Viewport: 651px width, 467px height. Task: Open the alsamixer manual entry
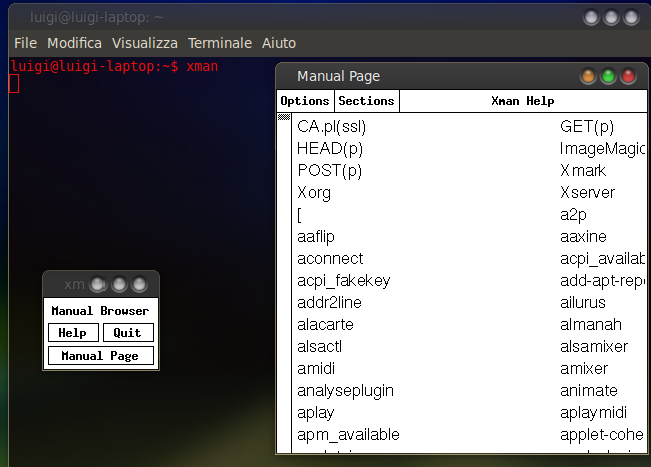tap(594, 347)
